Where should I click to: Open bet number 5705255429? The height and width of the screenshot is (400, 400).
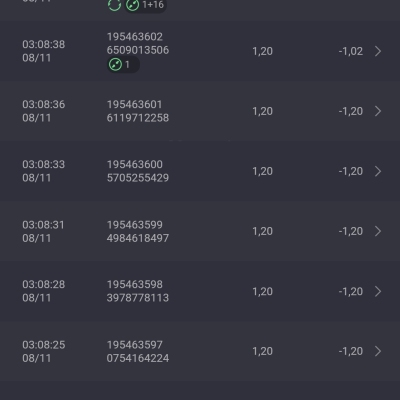point(138,178)
